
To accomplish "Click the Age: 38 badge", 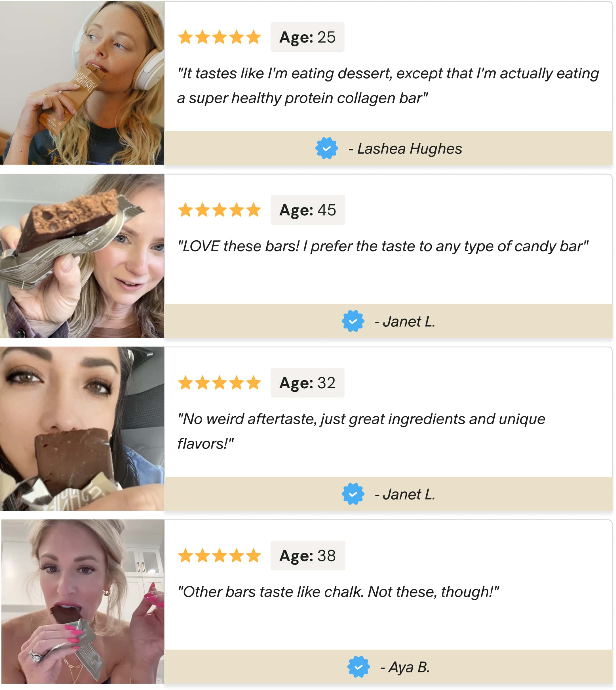I will coord(308,555).
